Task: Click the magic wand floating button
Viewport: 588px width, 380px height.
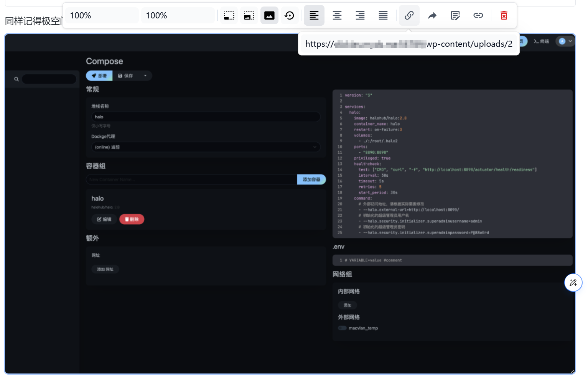Action: pos(573,283)
